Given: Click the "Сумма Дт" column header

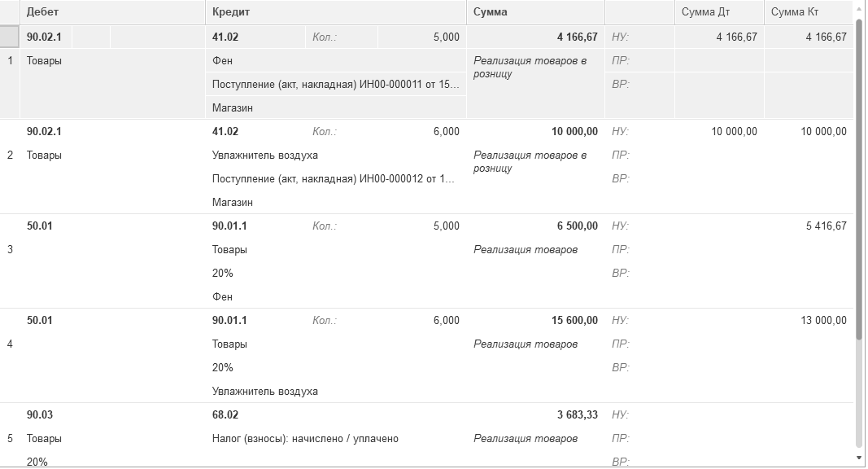Looking at the screenshot, I should tap(705, 12).
